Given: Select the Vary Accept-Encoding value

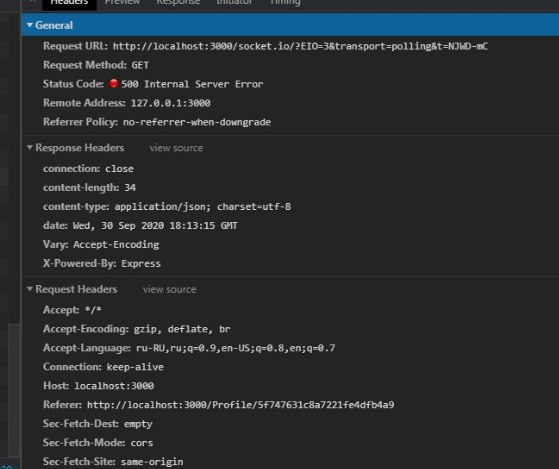Looking at the screenshot, I should pyautogui.click(x=116, y=244).
